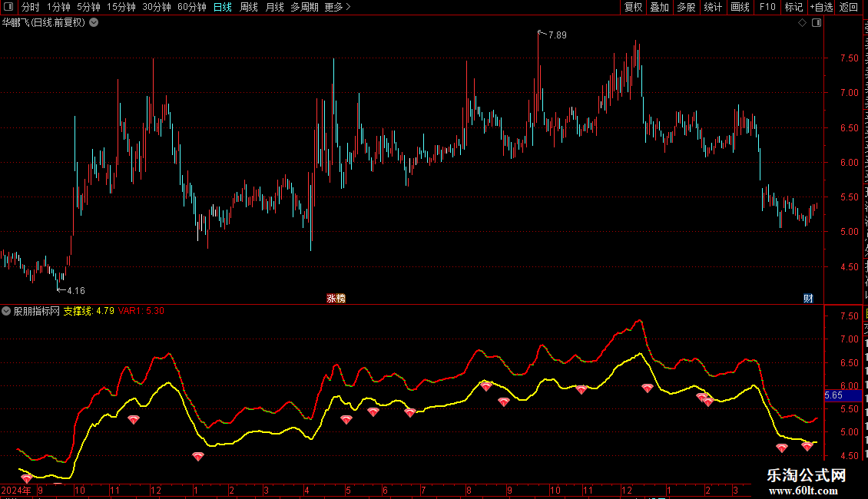Viewport: 868px width, 499px height.
Task: Click the 5.00 label on main price axis
Action: (849, 232)
